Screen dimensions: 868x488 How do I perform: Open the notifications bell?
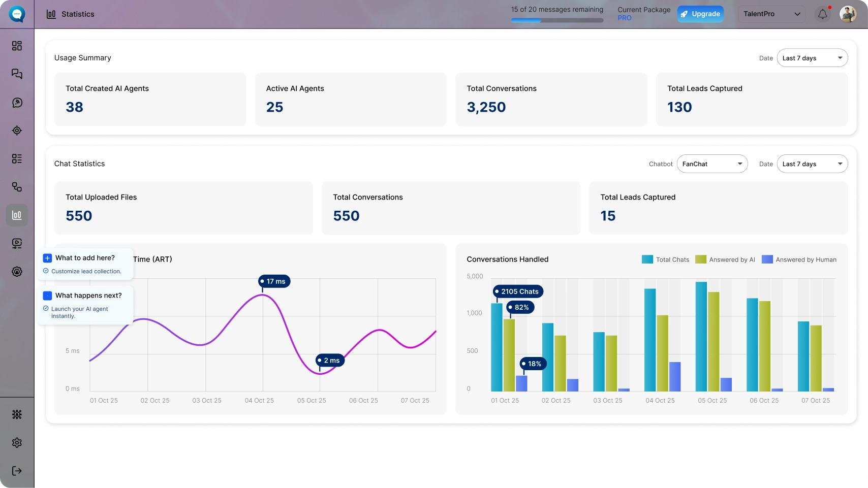(823, 14)
